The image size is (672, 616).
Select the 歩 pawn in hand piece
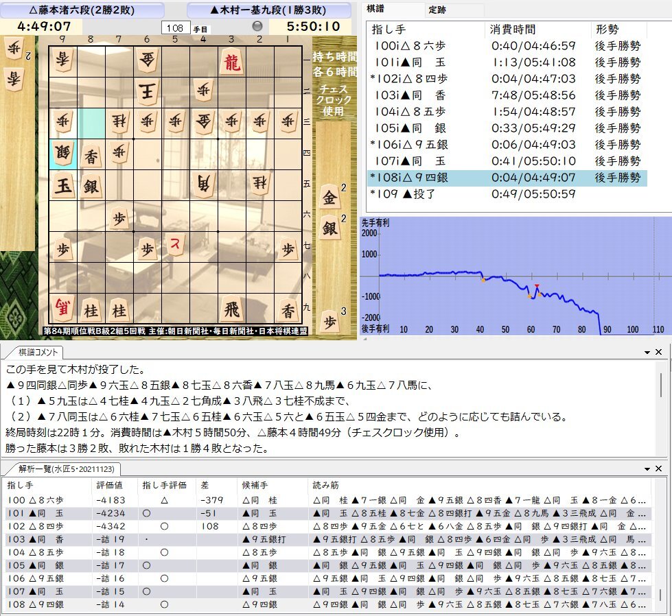pos(329,322)
